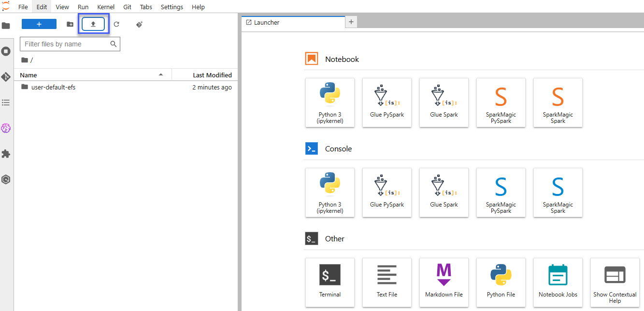Sort files by the Name column
The image size is (644, 311).
coord(93,75)
